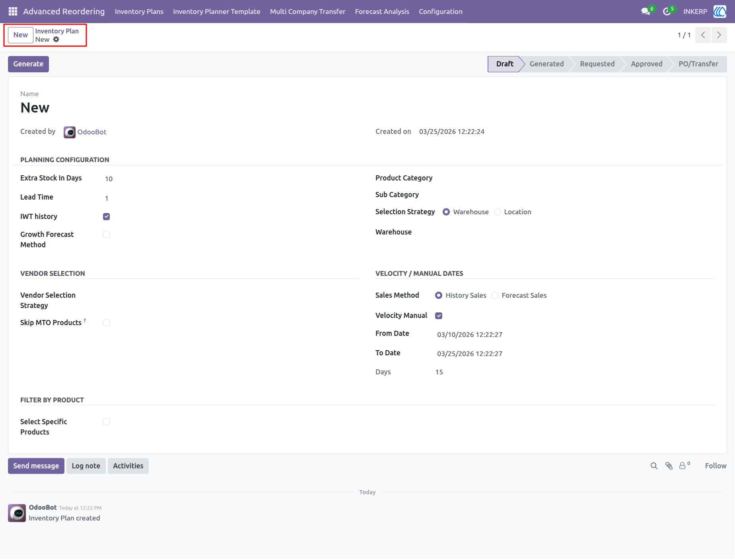Open the gear actions menu beside New
Screen dimensions: 735x560
click(x=56, y=39)
